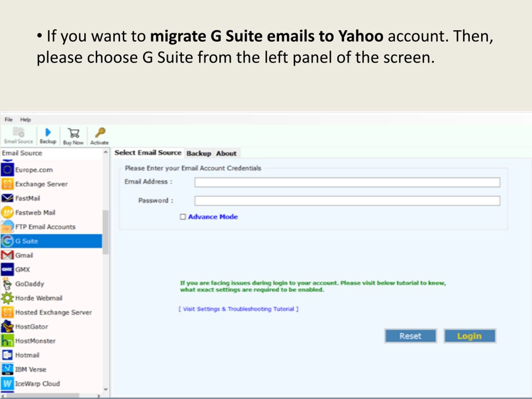Open Visit Settings & Troubleshooting Tutorial link
This screenshot has height=399, width=532.
(238, 309)
